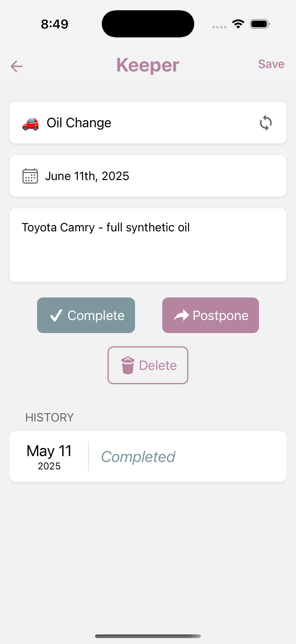Tap the Keeper app title
The height and width of the screenshot is (644, 296).
click(148, 65)
